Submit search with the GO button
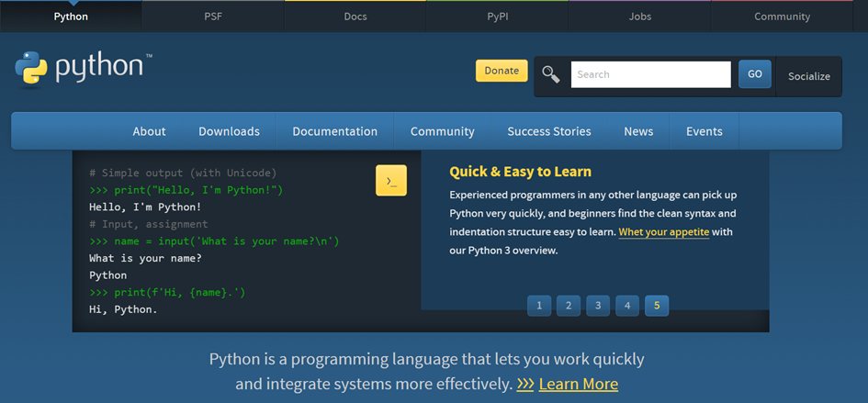Screen dimensions: 868x403 click(754, 74)
